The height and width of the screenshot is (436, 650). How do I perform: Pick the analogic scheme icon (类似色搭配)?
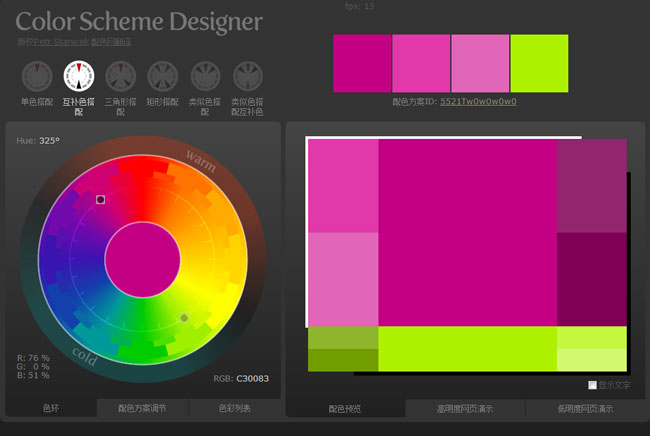pyautogui.click(x=204, y=76)
